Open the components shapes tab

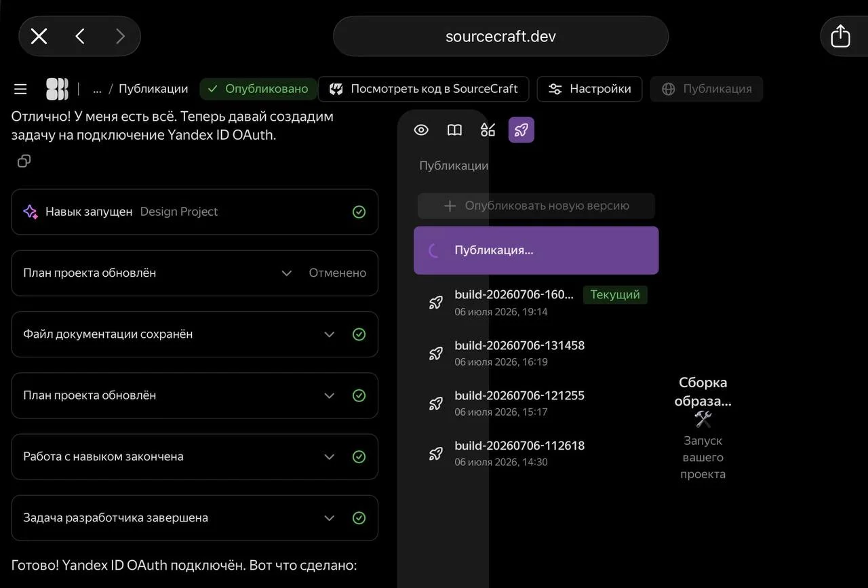(x=488, y=130)
